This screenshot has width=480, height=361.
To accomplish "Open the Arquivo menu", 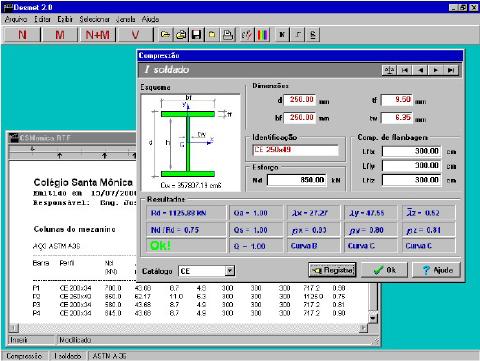I will 16,19.
